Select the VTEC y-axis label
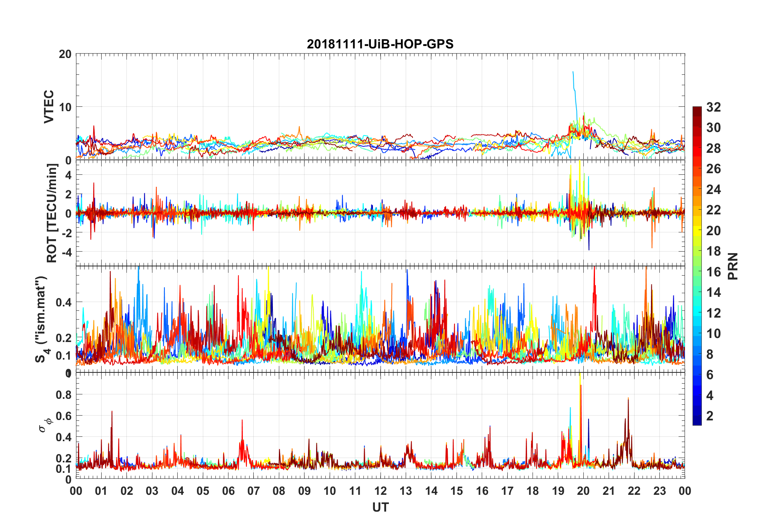The width and height of the screenshot is (761, 532). (x=49, y=107)
